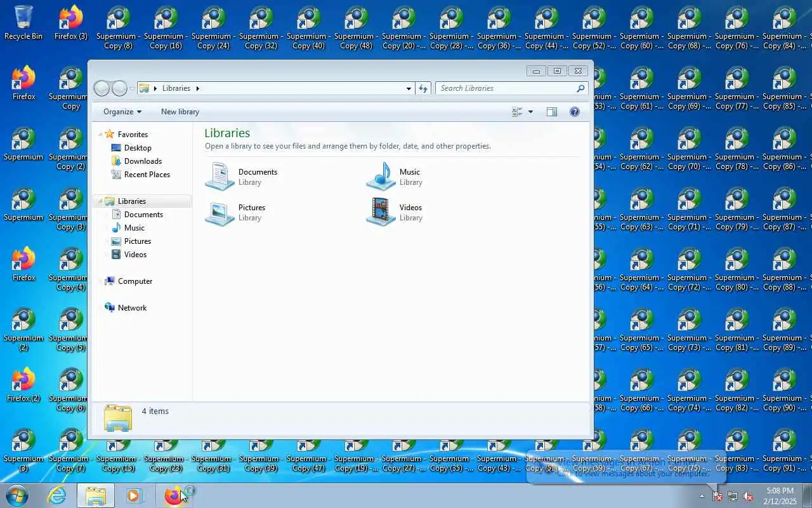The image size is (812, 508).
Task: Open recent pages dropdown beside Forward
Action: point(132,88)
